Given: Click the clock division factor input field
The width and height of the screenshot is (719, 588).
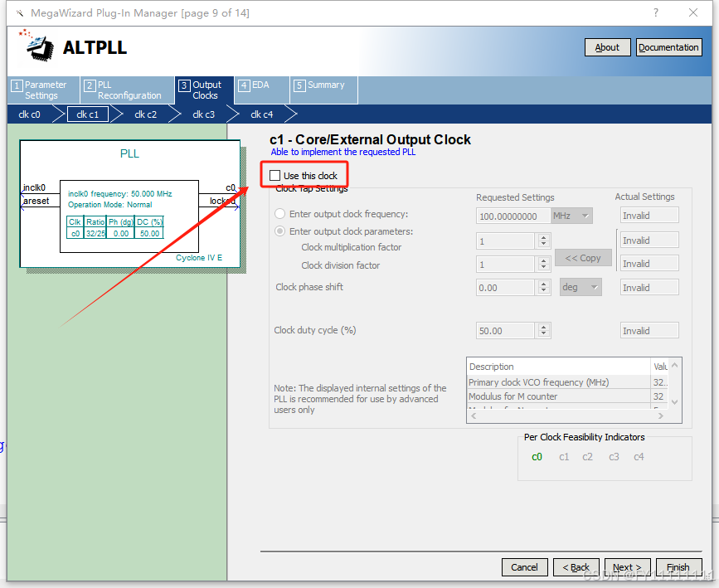Looking at the screenshot, I should 505,265.
